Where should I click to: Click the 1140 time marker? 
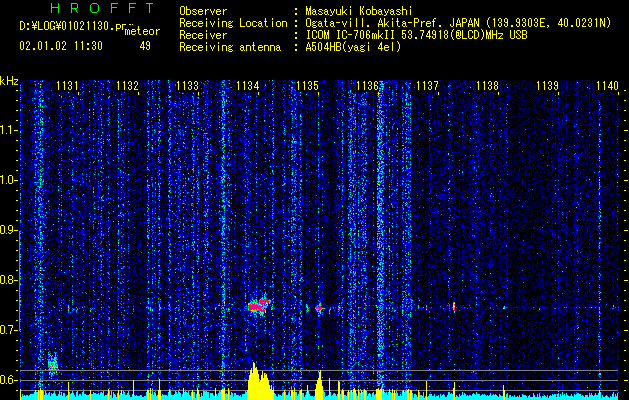coord(607,85)
